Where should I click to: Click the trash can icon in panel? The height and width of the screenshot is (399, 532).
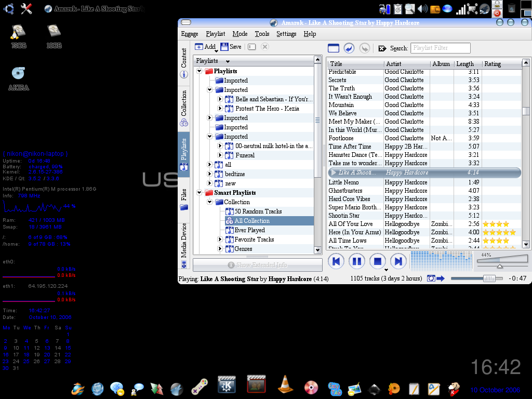click(512, 8)
